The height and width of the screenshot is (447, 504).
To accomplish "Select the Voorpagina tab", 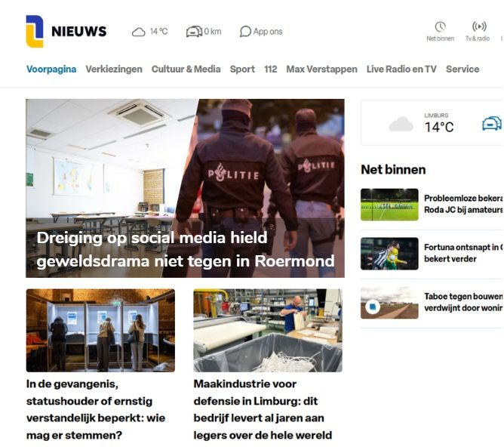I will coord(51,69).
